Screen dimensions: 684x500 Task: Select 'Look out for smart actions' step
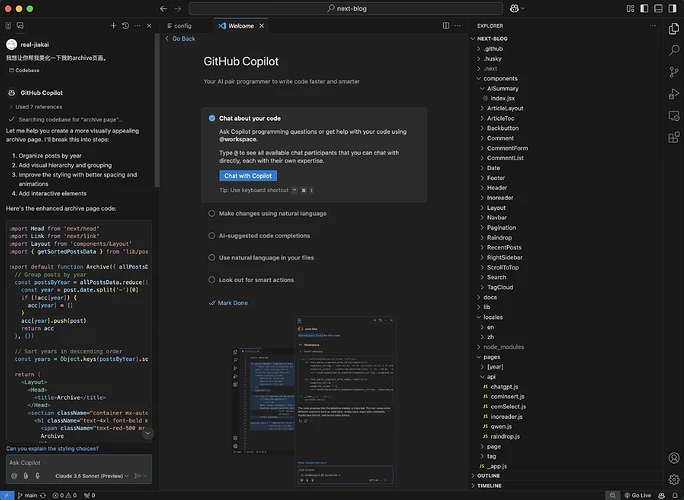[256, 280]
